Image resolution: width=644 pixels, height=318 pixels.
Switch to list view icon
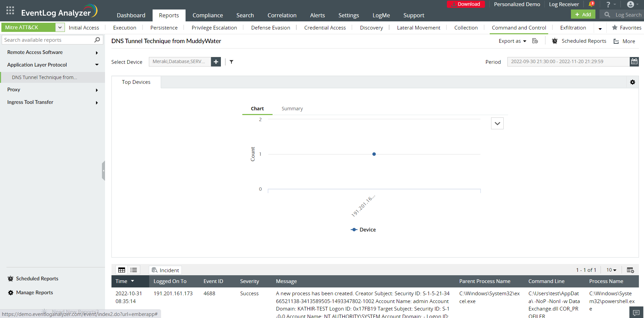coord(134,270)
